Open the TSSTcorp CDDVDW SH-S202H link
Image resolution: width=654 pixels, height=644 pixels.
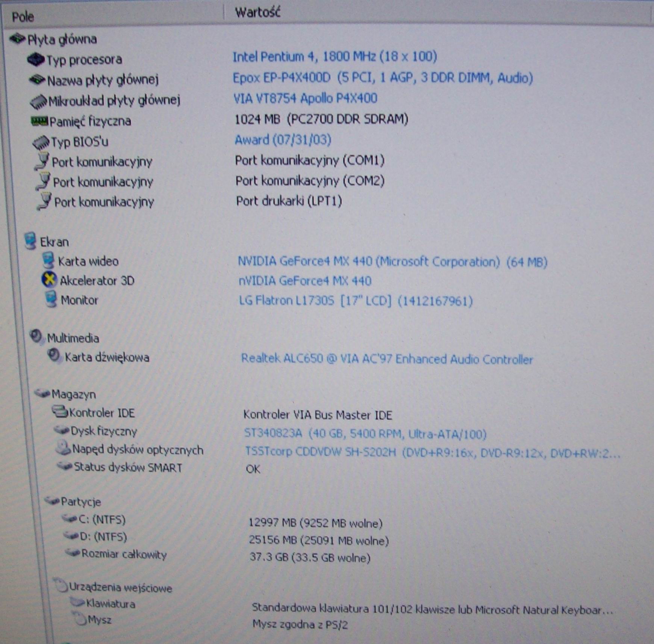tap(433, 453)
